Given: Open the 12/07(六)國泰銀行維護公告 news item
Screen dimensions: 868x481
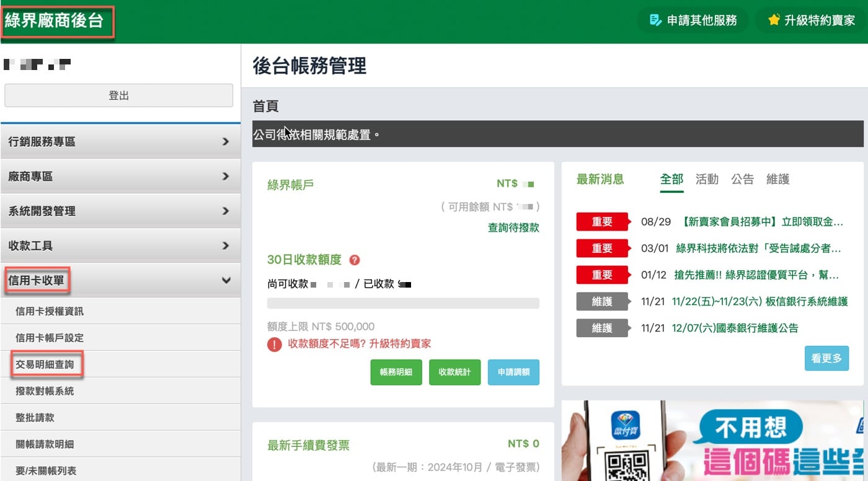Looking at the screenshot, I should coord(735,328).
